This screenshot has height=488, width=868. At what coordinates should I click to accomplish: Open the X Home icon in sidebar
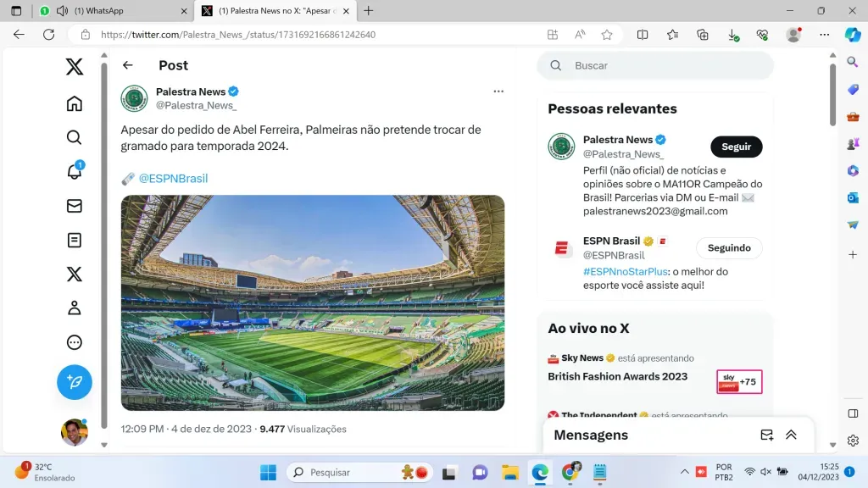(x=75, y=103)
